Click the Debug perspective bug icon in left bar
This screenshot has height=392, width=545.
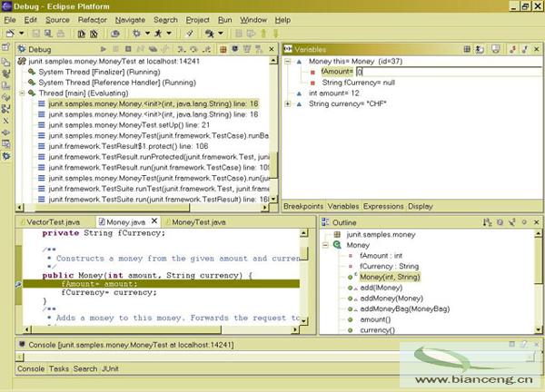pos(6,156)
